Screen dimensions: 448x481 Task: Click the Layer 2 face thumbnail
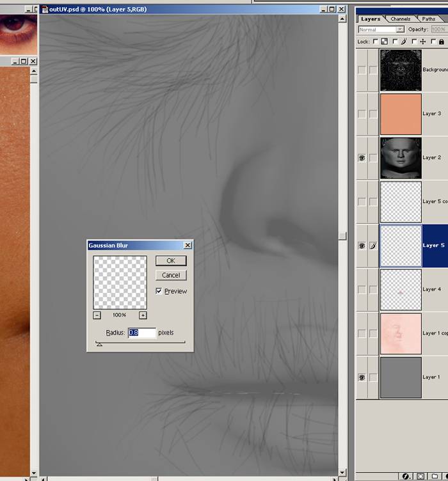pos(401,158)
